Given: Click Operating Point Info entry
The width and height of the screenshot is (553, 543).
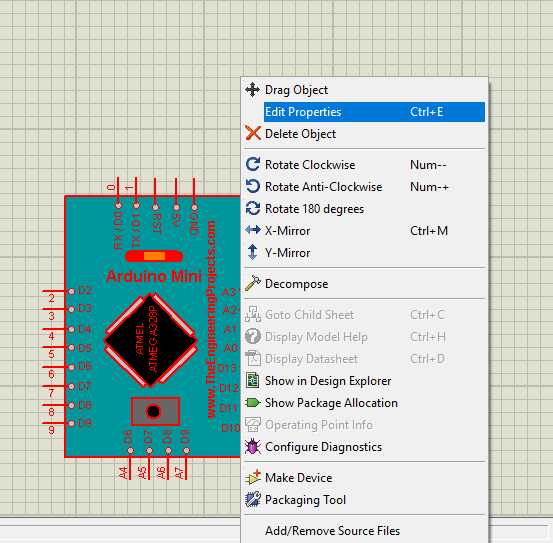Looking at the screenshot, I should pos(365,425).
